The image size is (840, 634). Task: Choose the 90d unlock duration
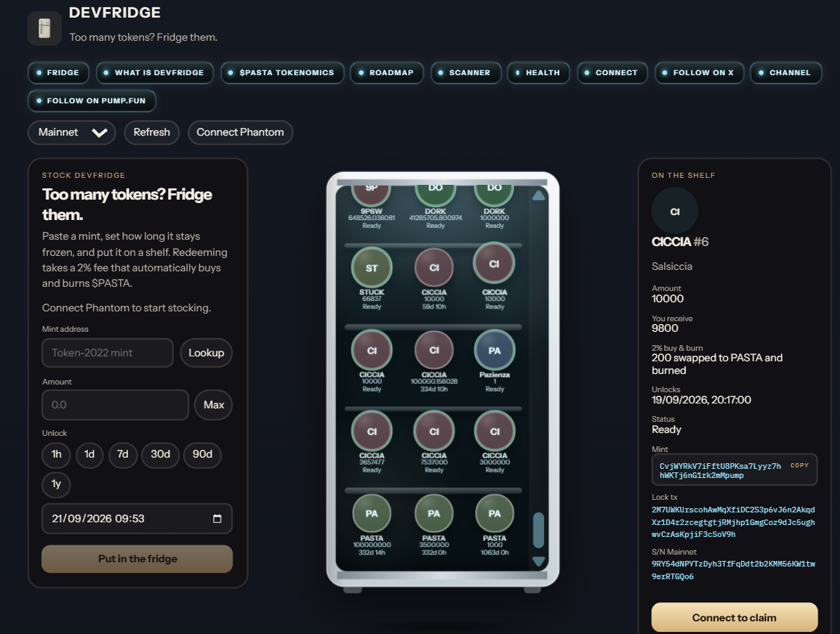click(202, 455)
